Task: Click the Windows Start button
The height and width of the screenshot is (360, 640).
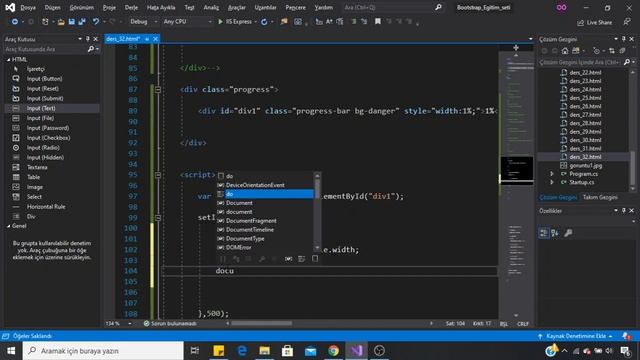Action: click(x=11, y=351)
